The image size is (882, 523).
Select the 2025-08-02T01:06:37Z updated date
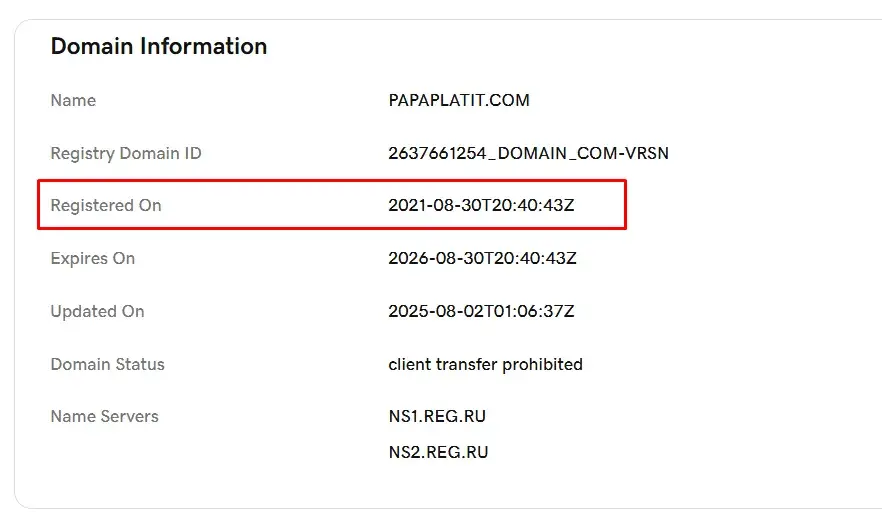click(x=481, y=311)
